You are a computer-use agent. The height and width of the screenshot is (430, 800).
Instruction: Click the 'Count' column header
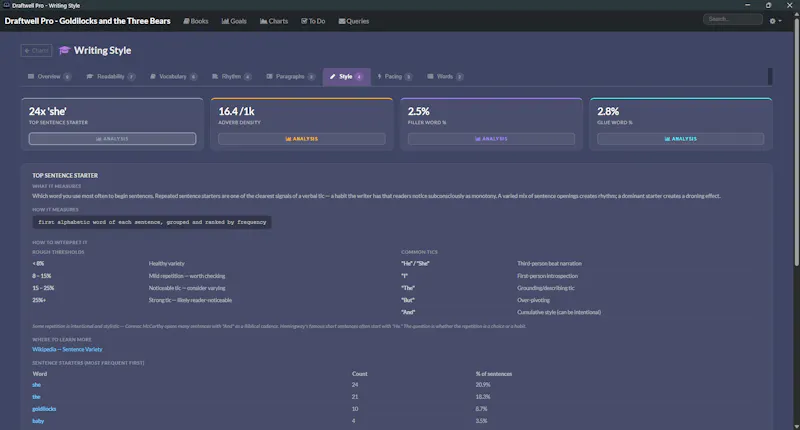tap(359, 374)
